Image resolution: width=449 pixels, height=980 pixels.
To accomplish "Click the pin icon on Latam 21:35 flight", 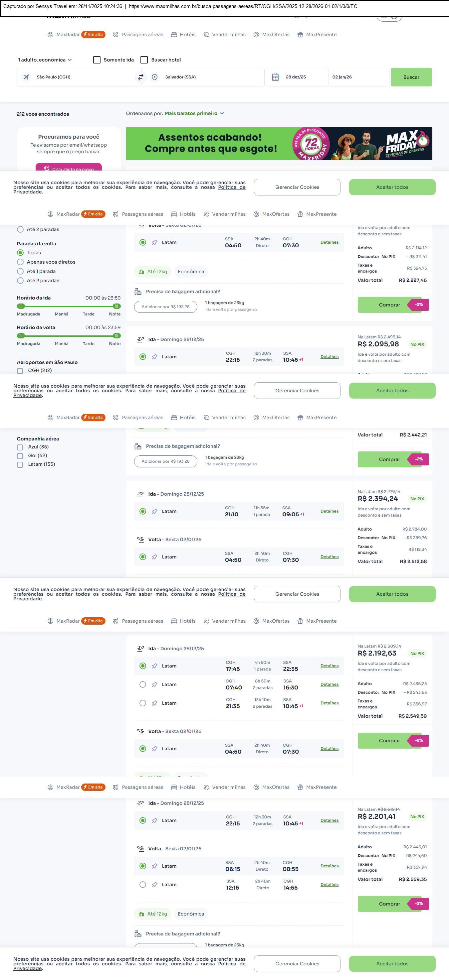I will point(154,703).
